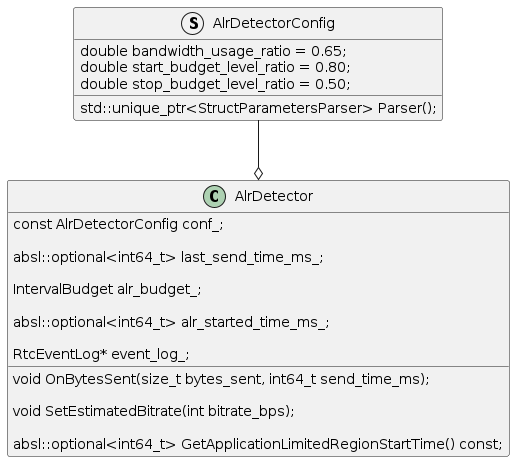Screen dimensions: 515x462
Task: Select the AlrDetectorConfig title text
Action: [x=274, y=23]
